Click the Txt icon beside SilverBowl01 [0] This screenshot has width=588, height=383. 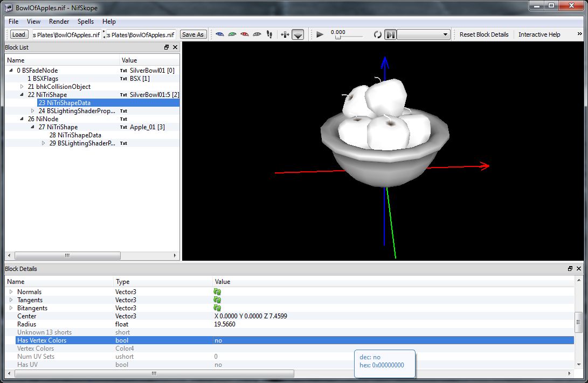[123, 71]
